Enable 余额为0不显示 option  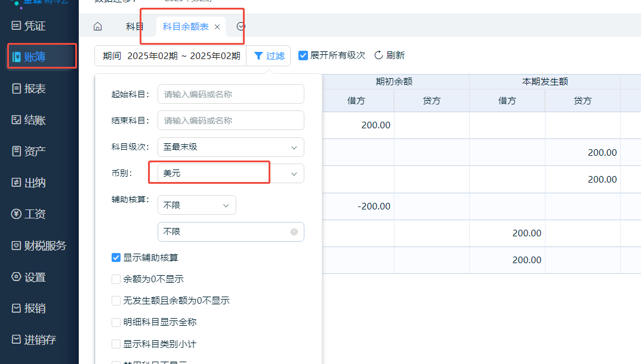coord(116,279)
